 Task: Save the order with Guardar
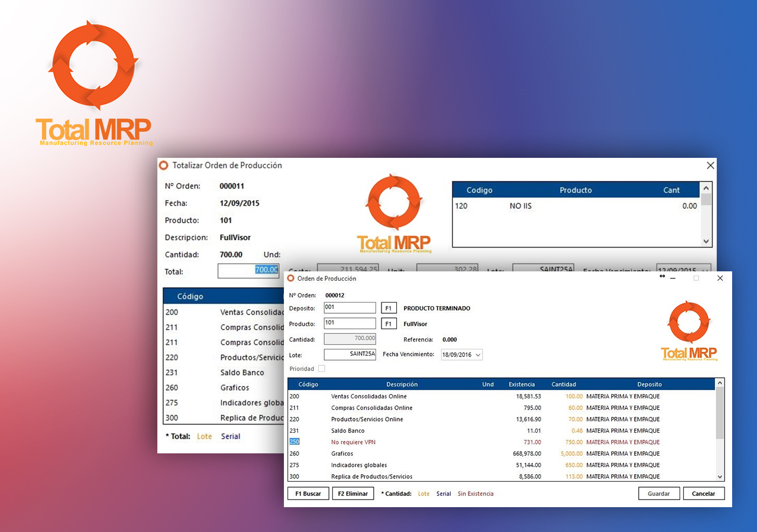[658, 494]
